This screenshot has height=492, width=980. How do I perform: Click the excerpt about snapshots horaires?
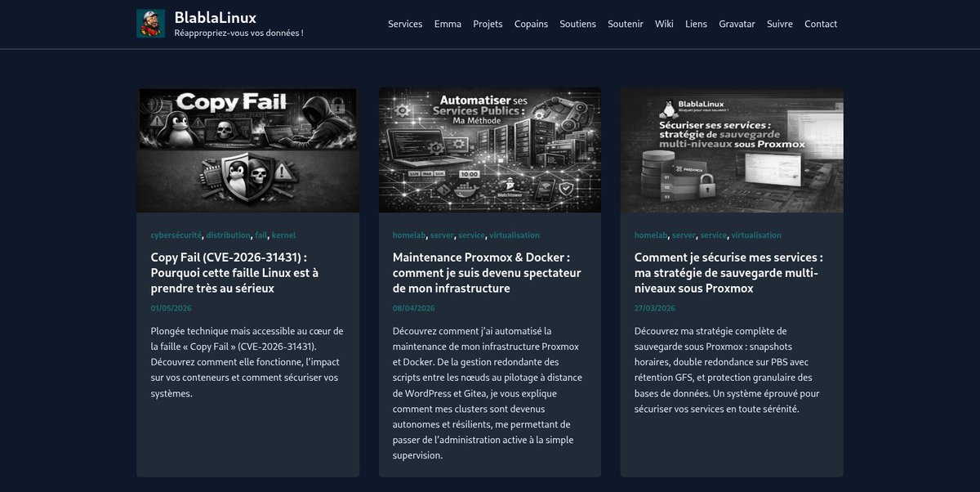coord(727,369)
